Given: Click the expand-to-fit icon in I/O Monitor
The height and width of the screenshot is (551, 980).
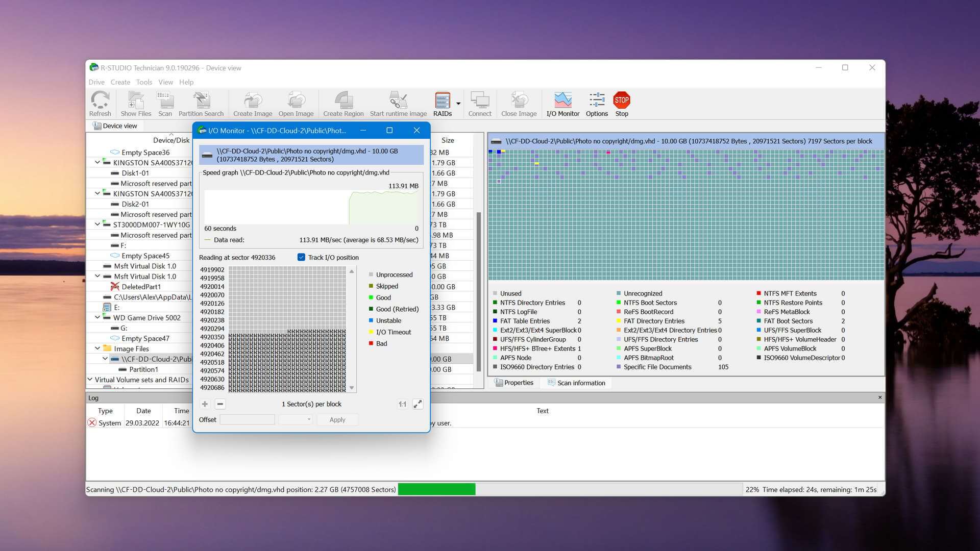Looking at the screenshot, I should [x=418, y=404].
